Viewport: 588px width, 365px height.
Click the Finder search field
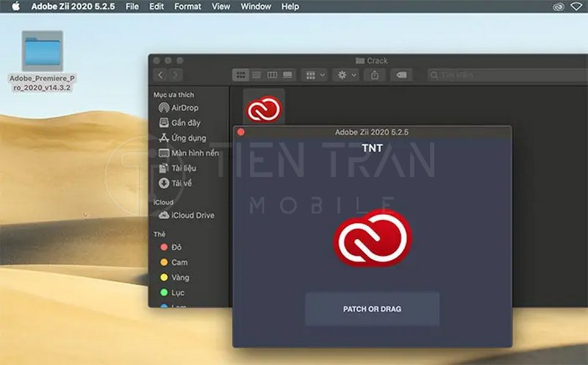[x=508, y=75]
